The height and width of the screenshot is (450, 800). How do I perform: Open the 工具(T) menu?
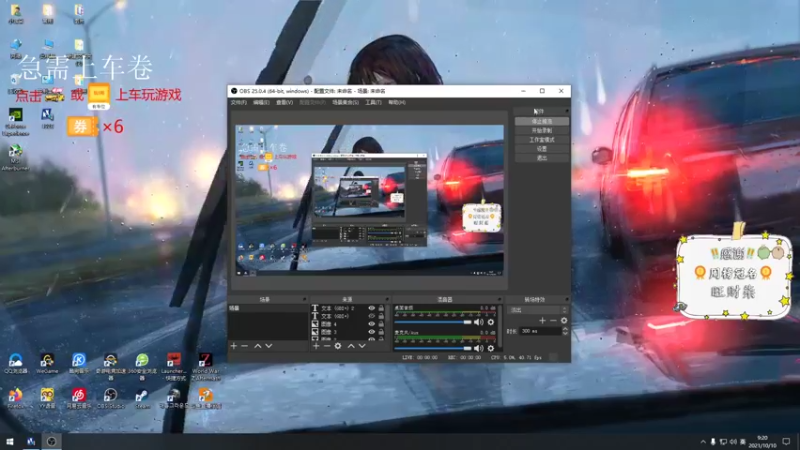[x=373, y=103]
